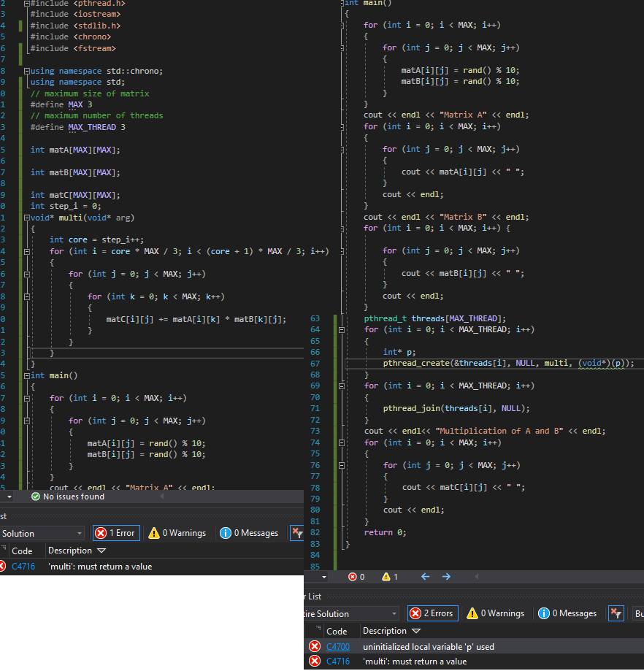Screen dimensions: 644x671
Task: Click the sort arrow next to right Description header
Action: pos(416,631)
